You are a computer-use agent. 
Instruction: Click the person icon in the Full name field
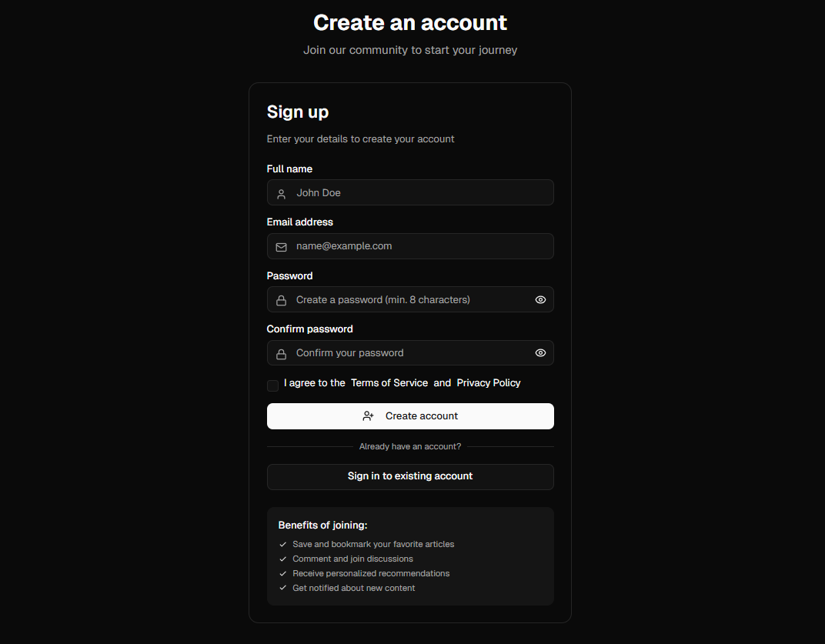(x=282, y=192)
